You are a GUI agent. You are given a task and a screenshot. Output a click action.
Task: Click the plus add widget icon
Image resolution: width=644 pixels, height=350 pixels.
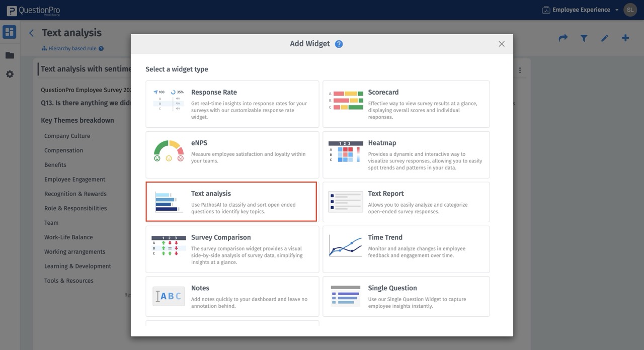click(625, 38)
